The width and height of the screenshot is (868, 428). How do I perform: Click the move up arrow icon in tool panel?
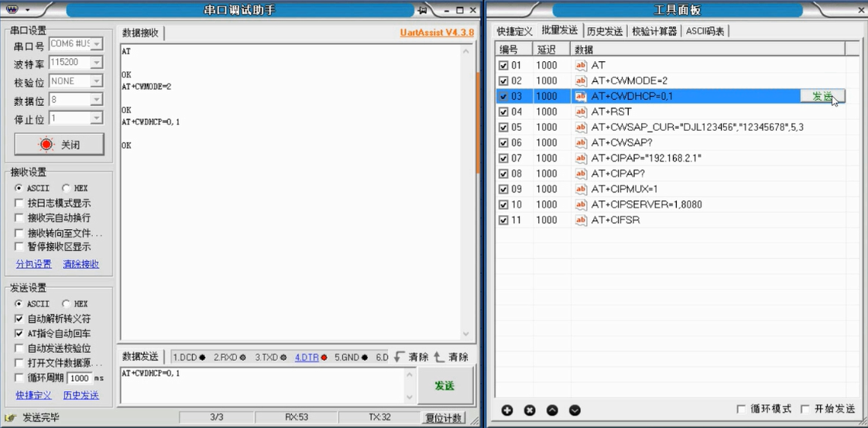point(552,410)
